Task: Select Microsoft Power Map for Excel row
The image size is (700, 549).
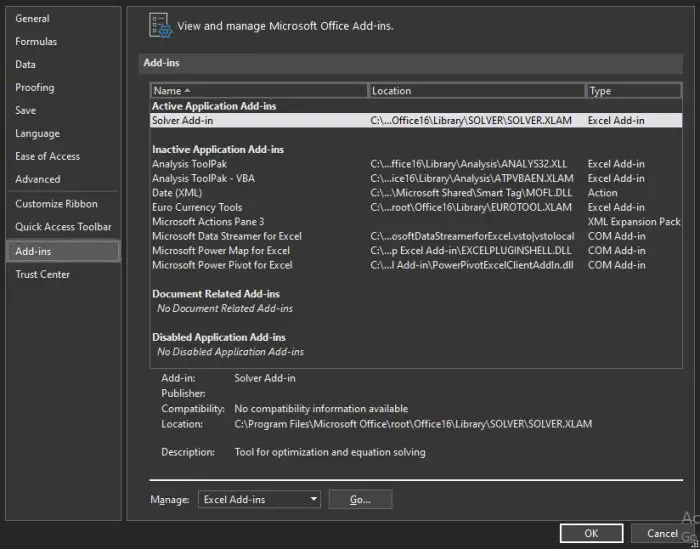Action: [416, 250]
